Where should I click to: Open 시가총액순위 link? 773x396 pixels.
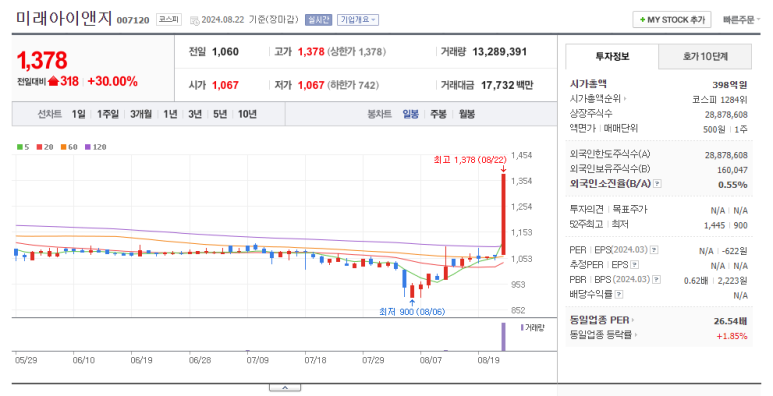[x=597, y=99]
